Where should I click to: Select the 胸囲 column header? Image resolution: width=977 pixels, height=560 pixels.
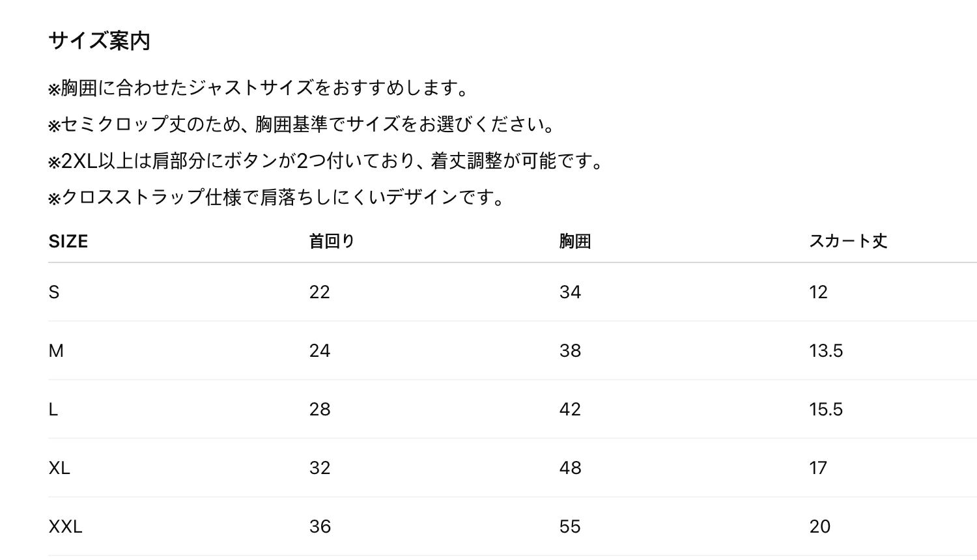point(575,242)
